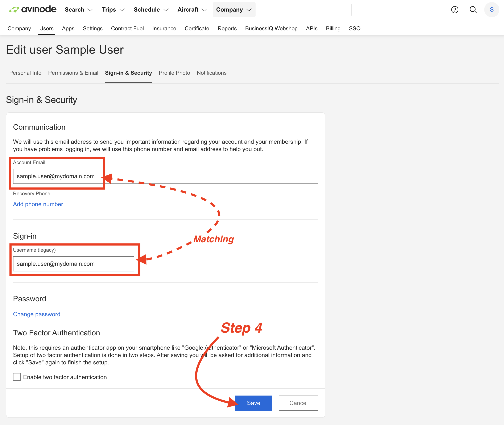Open the Trips dropdown menu

(x=113, y=10)
